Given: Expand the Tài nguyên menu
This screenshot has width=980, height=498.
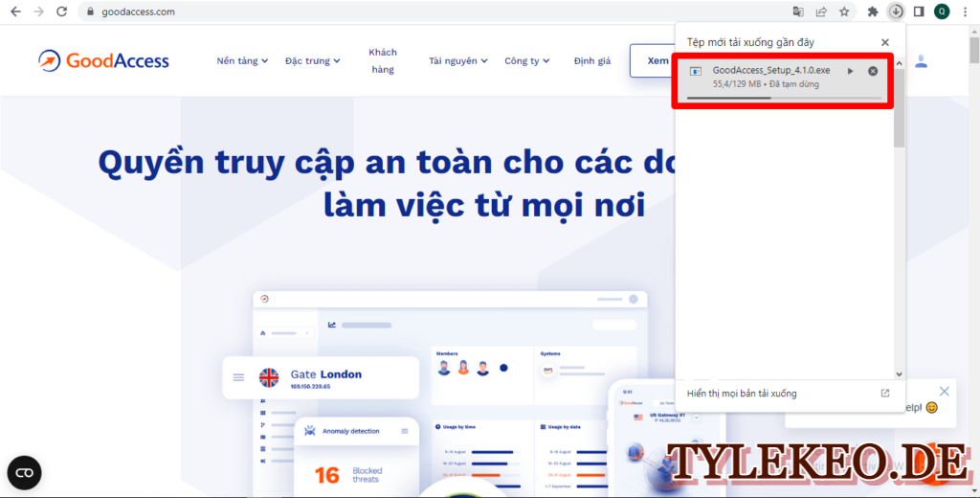Looking at the screenshot, I should 458,60.
